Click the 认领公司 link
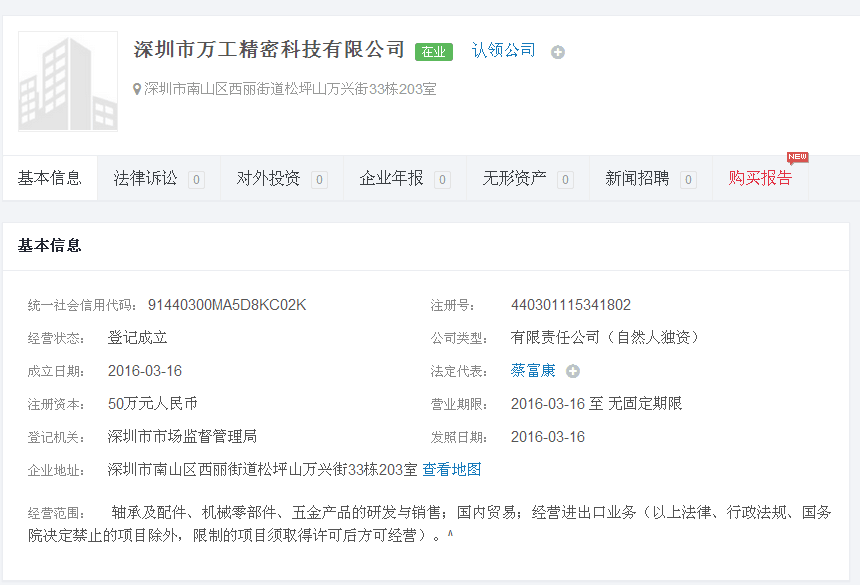This screenshot has width=860, height=585. tap(504, 50)
